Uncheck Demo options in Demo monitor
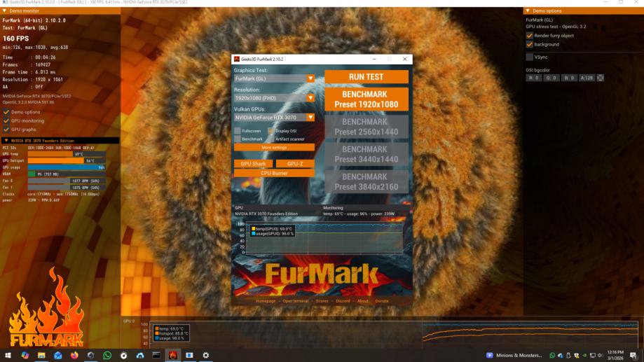Viewport: 644px width, 362px height. [6, 112]
